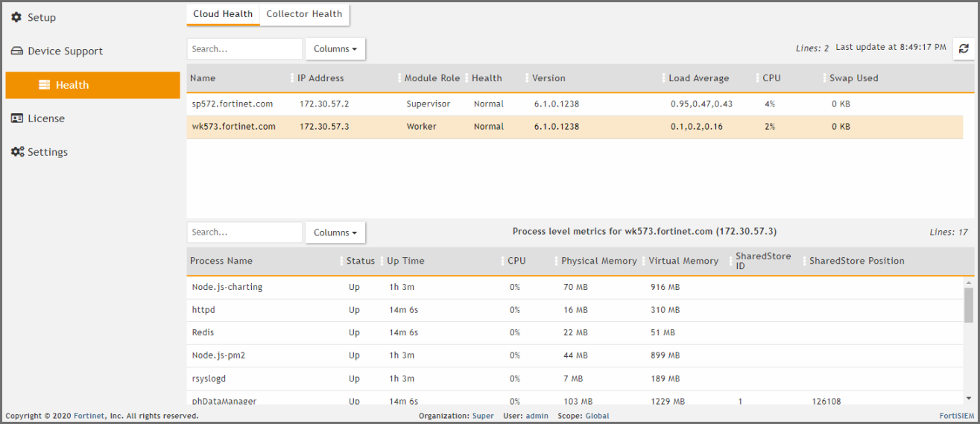Select the Cloud Health tab

click(x=223, y=14)
